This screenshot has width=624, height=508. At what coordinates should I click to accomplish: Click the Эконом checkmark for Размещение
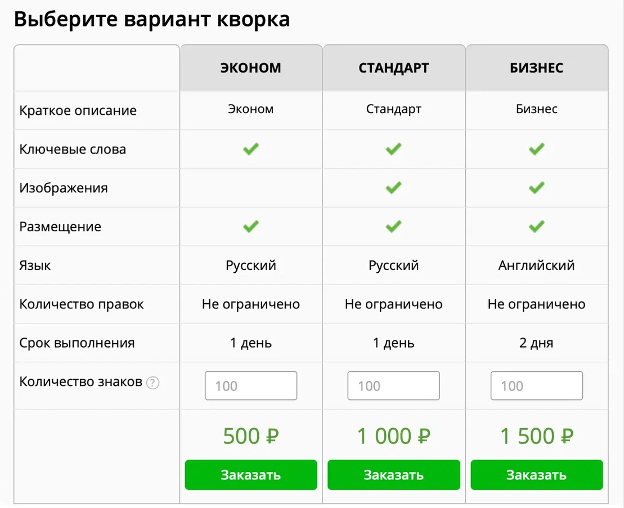pyautogui.click(x=251, y=226)
